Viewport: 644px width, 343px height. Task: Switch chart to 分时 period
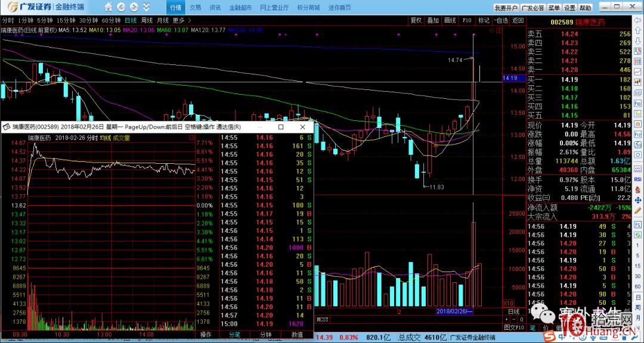[x=7, y=20]
